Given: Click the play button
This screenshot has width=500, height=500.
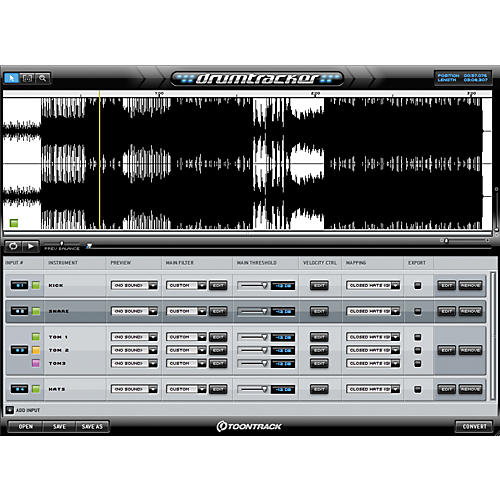Looking at the screenshot, I should (31, 246).
